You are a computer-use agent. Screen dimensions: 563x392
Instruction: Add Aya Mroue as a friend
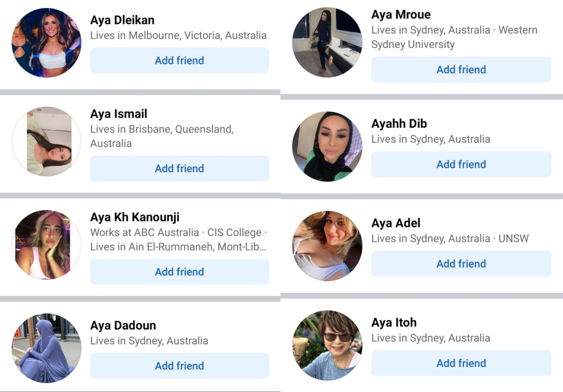pyautogui.click(x=461, y=69)
